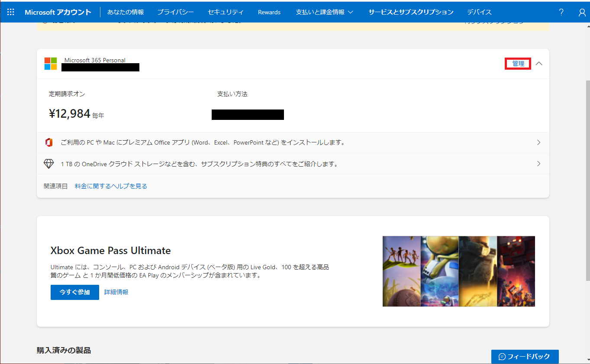Click the Office apps install description text

[203, 142]
